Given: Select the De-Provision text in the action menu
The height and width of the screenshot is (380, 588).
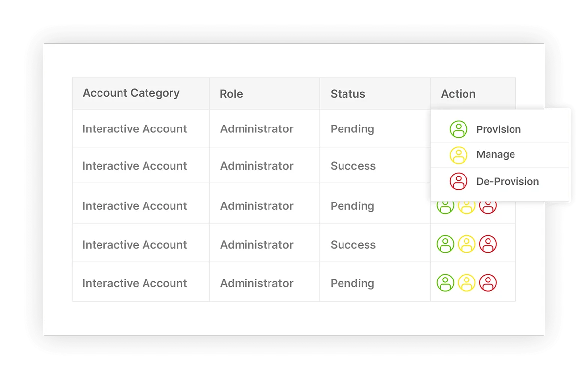Looking at the screenshot, I should tap(507, 181).
